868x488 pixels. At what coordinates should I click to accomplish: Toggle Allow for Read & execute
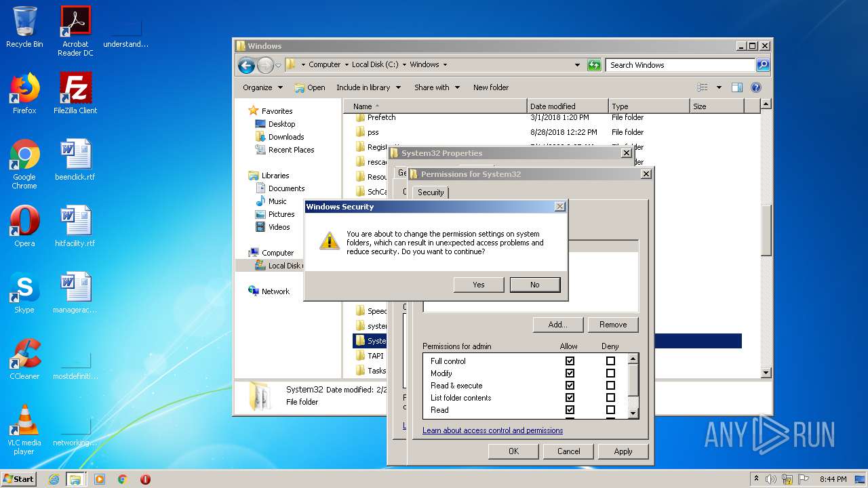click(x=570, y=386)
